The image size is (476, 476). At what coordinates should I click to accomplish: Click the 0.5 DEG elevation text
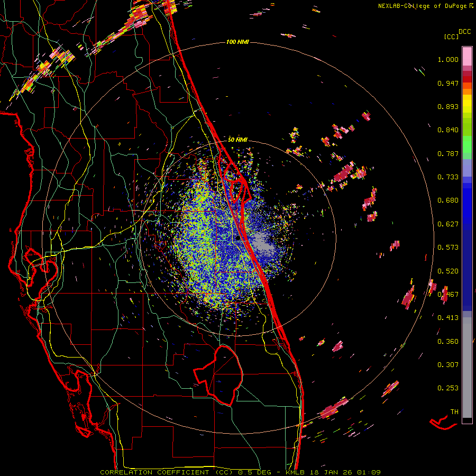coord(254,472)
